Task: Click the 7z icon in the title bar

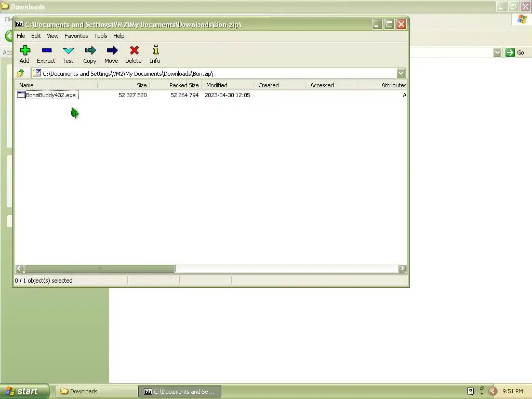Action: (x=19, y=24)
